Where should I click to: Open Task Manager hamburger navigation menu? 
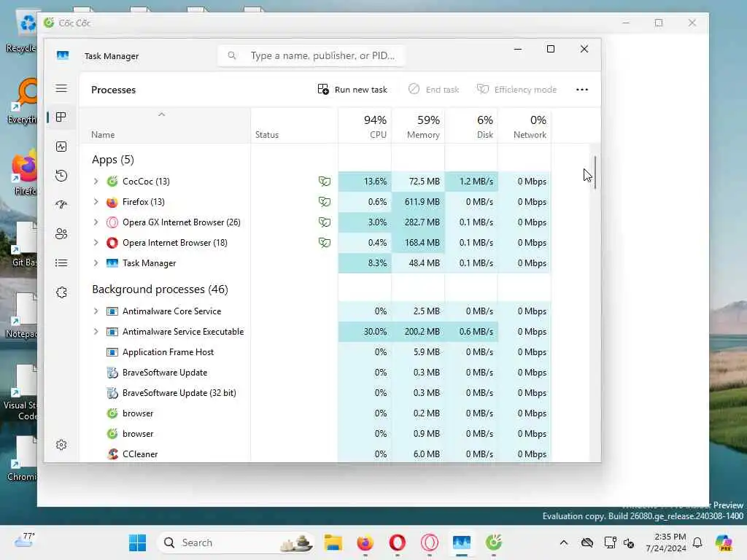point(61,88)
